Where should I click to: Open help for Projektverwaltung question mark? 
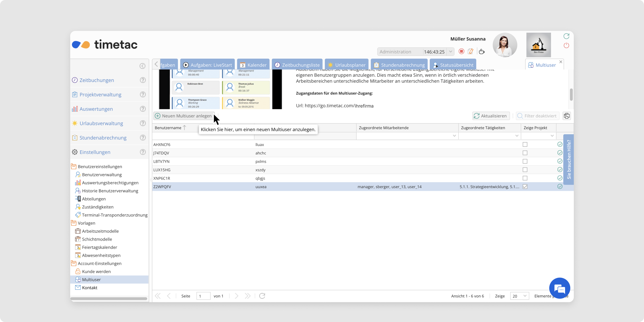pos(143,94)
